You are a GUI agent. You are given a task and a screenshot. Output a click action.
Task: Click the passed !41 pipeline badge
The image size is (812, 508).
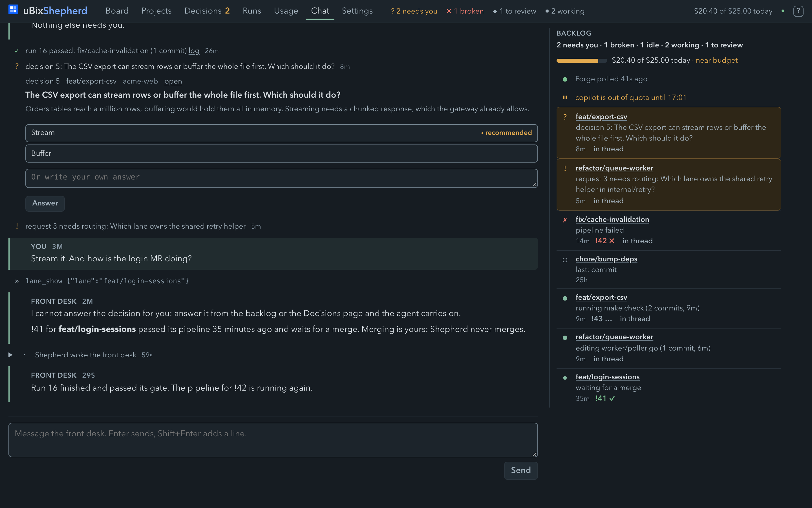click(605, 398)
